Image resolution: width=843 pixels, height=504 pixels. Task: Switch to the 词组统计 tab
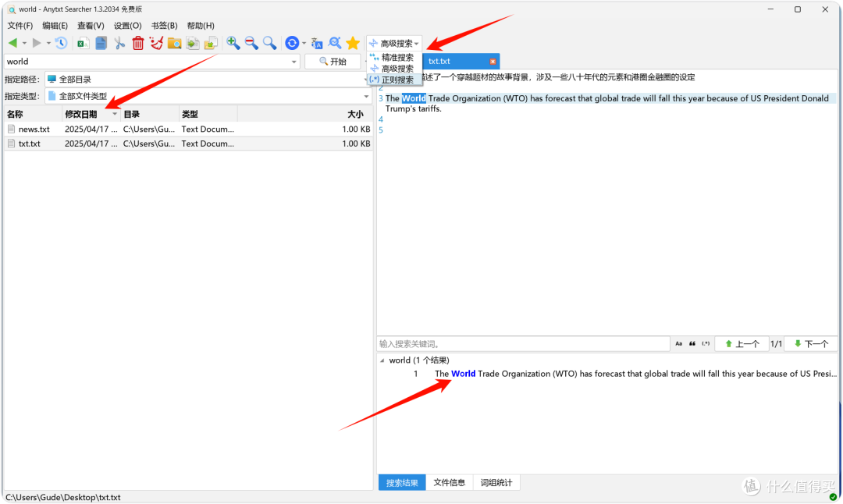(x=496, y=482)
